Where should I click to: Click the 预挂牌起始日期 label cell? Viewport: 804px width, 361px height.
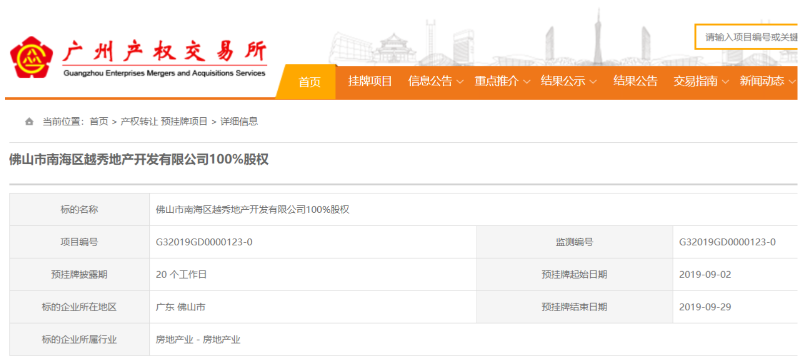[x=574, y=275]
